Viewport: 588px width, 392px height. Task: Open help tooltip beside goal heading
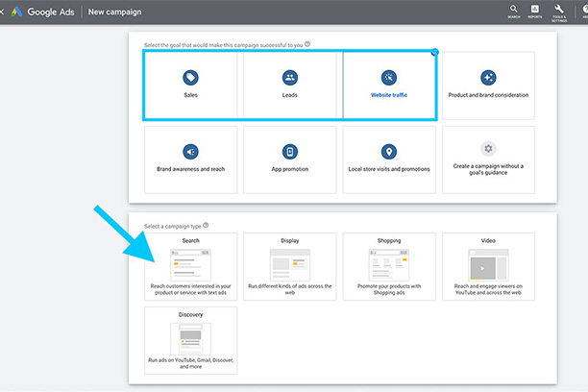pyautogui.click(x=307, y=44)
